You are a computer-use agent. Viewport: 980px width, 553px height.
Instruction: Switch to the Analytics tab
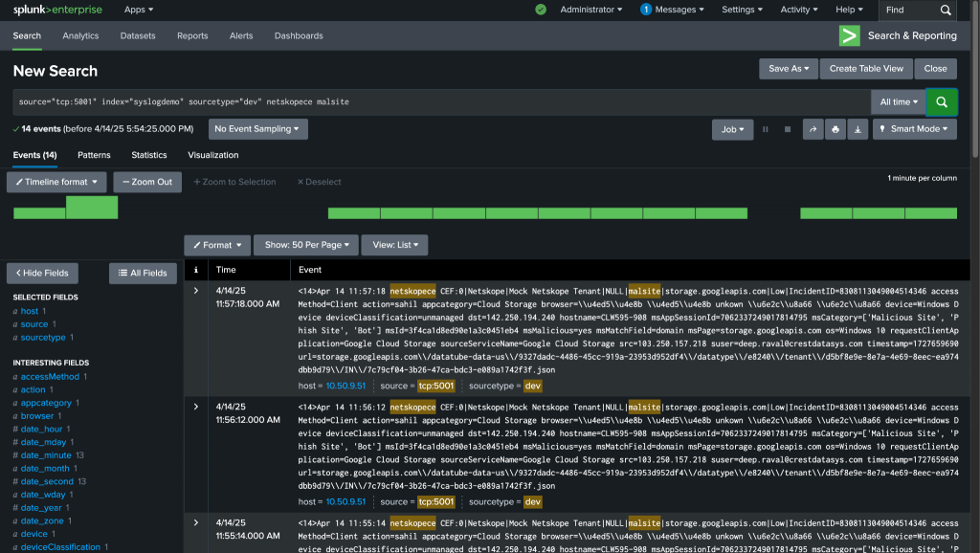(80, 35)
